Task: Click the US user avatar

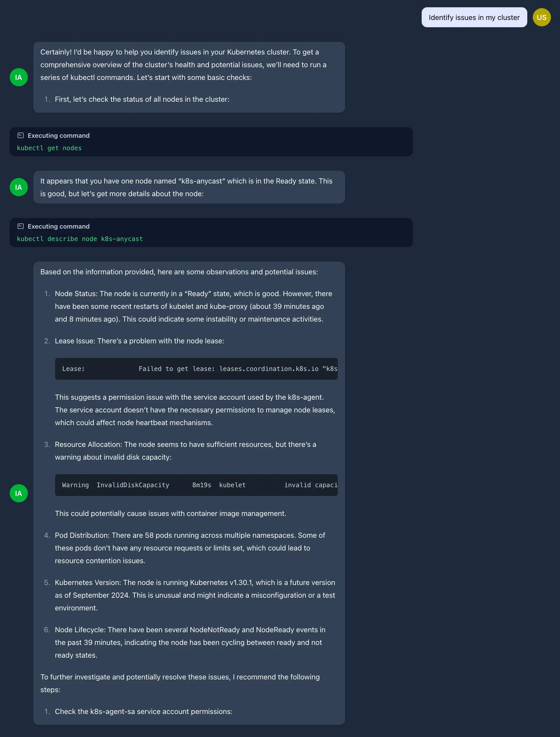Action: 541,17
